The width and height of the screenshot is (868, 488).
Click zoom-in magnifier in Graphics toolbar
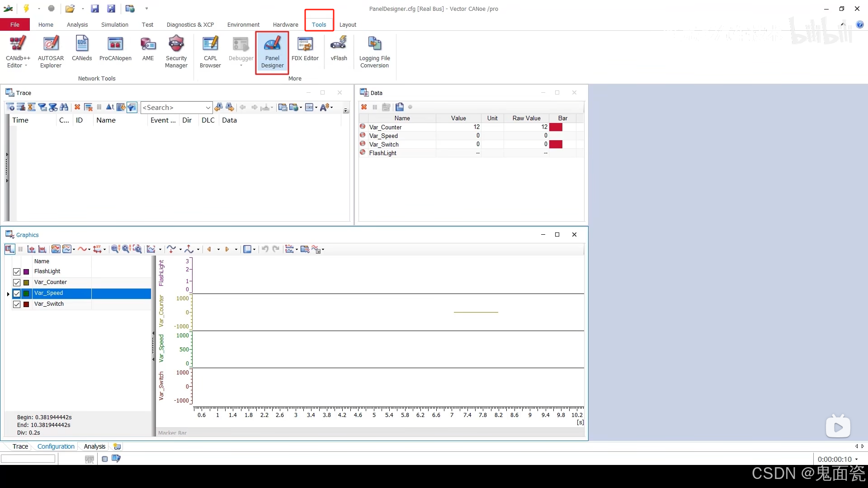(126, 249)
